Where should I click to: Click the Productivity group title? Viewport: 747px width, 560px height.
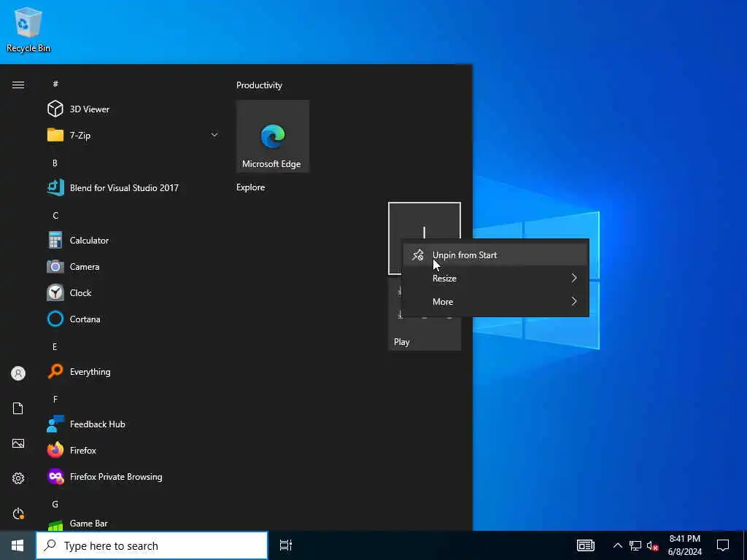pyautogui.click(x=259, y=85)
